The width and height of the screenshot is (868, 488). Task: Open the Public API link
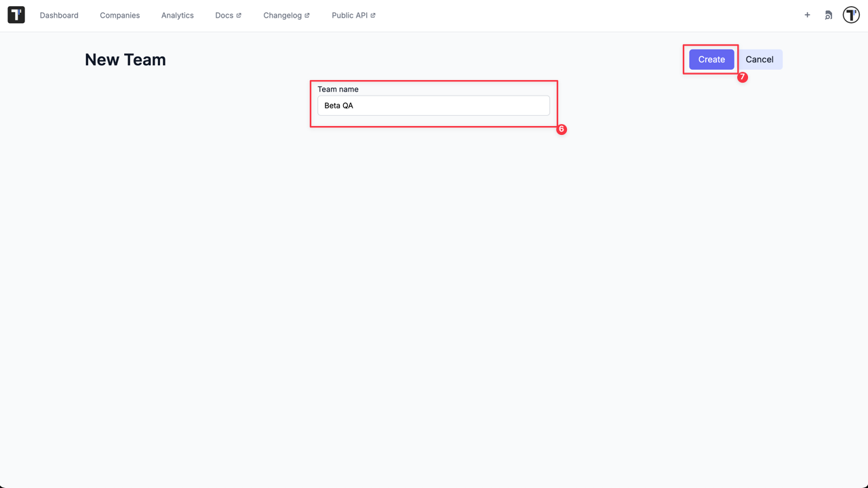[x=349, y=15]
